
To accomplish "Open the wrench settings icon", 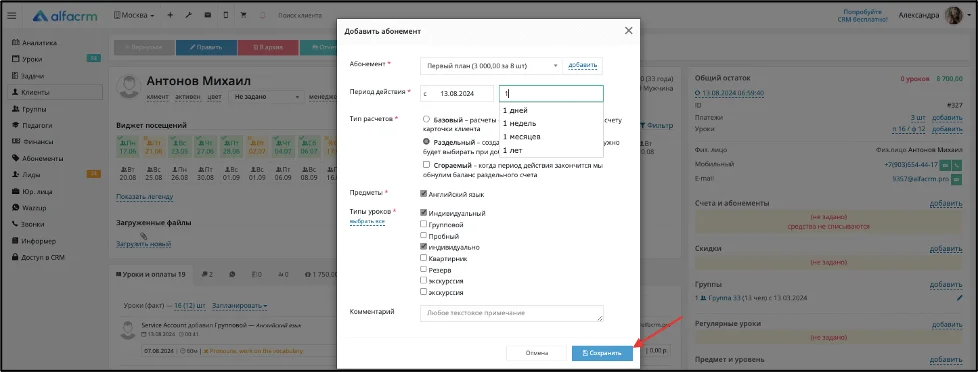I will 189,15.
